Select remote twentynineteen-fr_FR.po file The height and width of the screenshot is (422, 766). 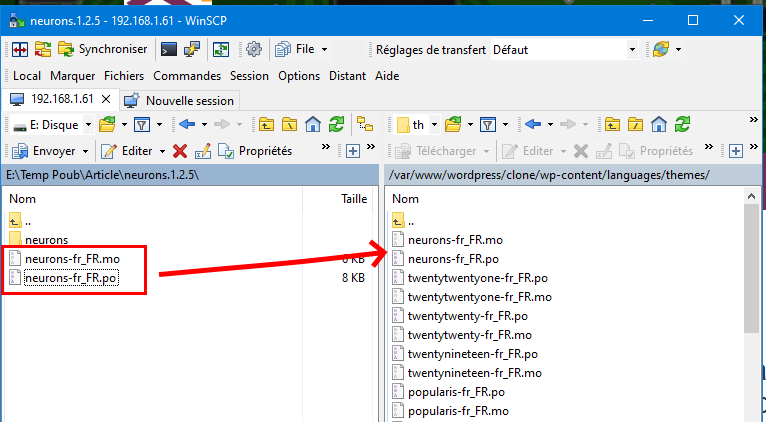point(473,354)
